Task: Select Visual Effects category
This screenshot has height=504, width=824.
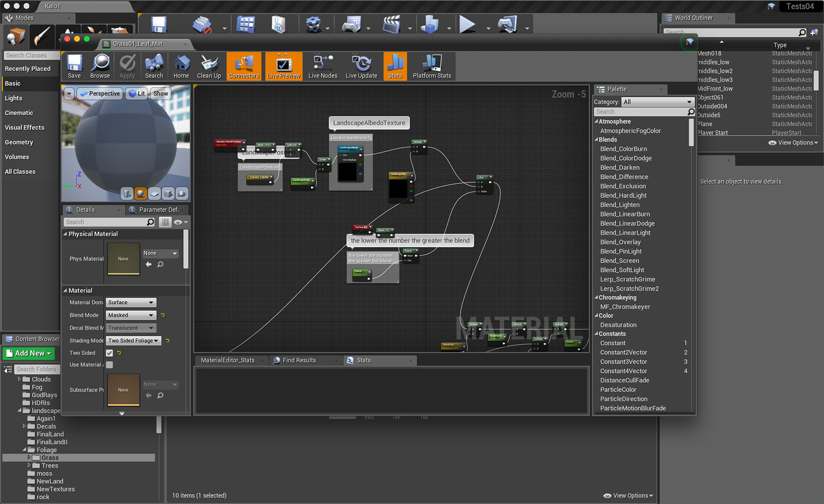Action: [24, 127]
